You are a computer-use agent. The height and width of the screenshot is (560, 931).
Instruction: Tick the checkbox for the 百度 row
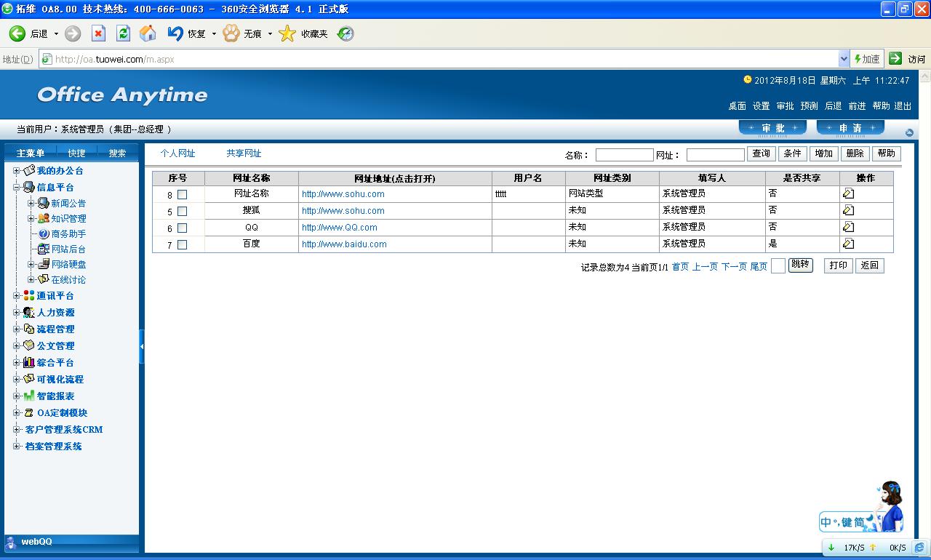182,245
